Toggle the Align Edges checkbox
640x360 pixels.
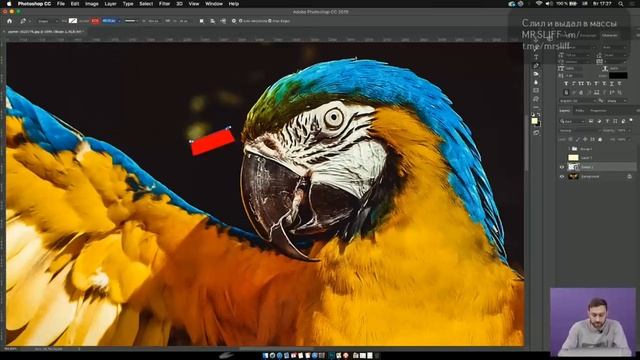point(269,21)
